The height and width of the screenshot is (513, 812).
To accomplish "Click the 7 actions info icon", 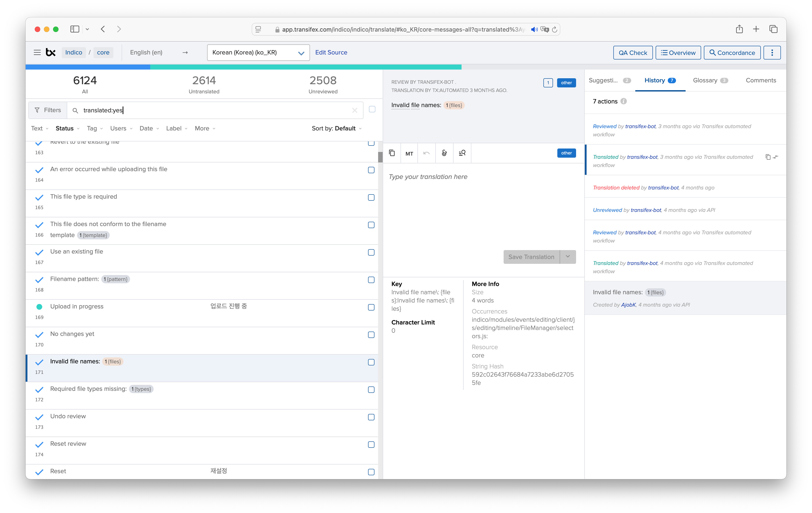I will click(x=623, y=101).
